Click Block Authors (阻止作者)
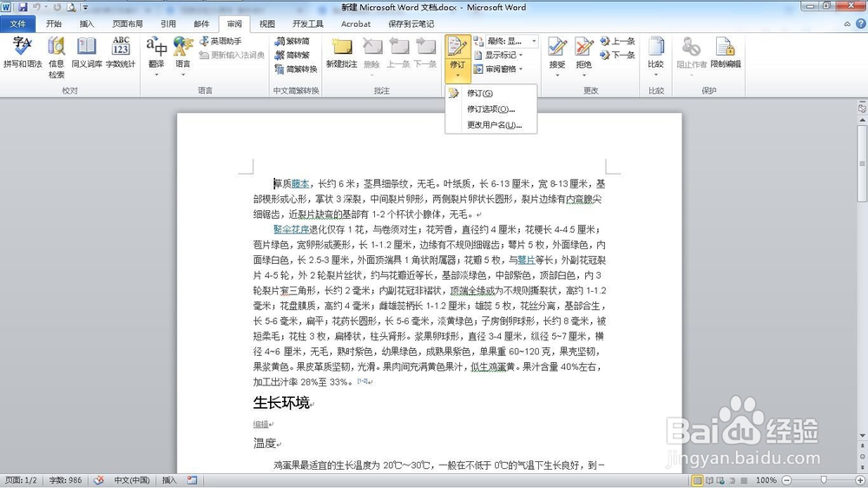868x488 pixels. (692, 53)
